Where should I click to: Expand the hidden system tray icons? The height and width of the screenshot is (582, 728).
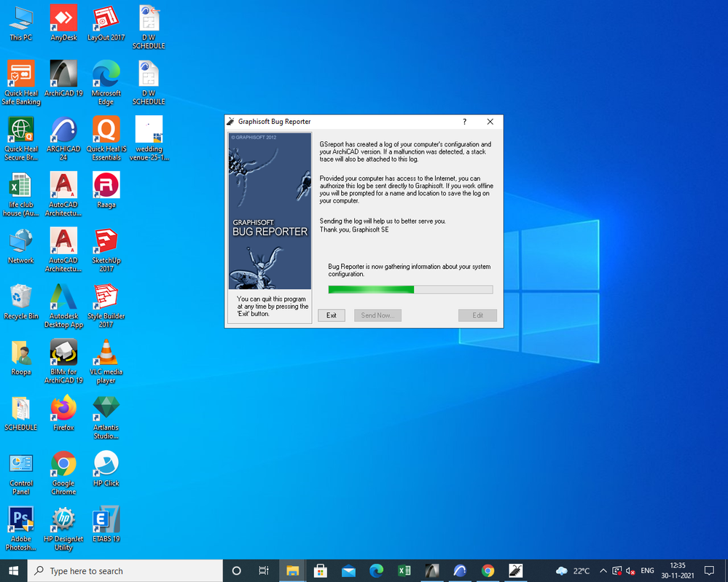point(603,570)
